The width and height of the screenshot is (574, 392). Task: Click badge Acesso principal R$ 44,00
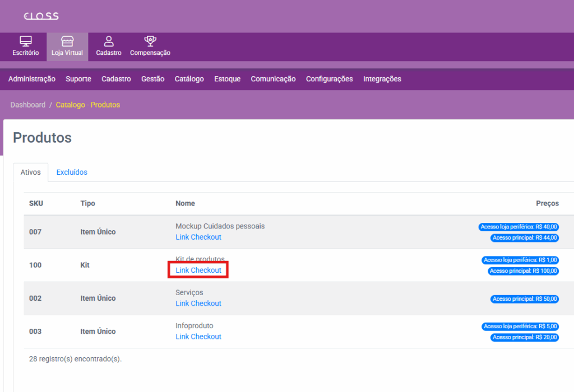(525, 238)
